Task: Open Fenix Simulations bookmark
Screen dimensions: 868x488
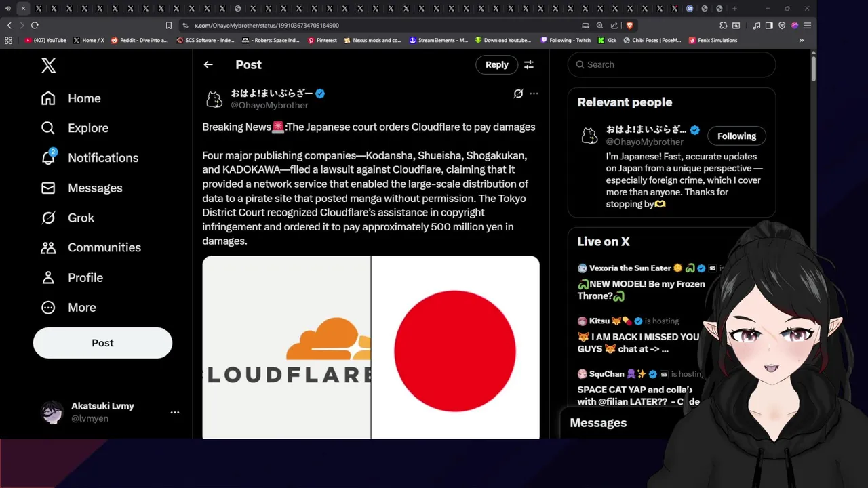Action: tap(713, 40)
